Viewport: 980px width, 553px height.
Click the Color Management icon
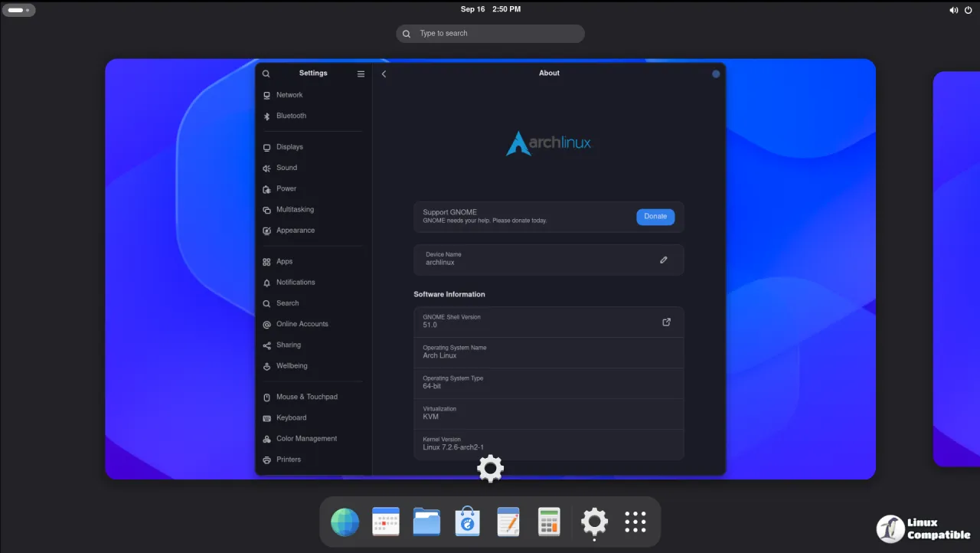pyautogui.click(x=266, y=439)
